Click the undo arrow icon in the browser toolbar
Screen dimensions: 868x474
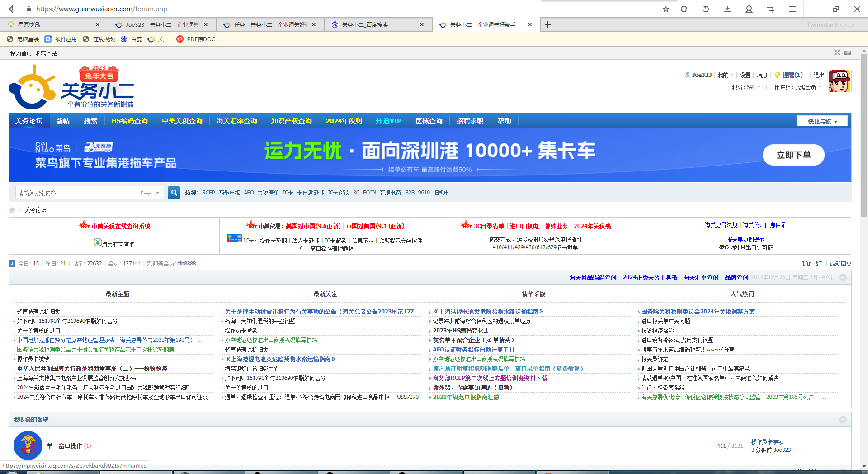pyautogui.click(x=706, y=9)
